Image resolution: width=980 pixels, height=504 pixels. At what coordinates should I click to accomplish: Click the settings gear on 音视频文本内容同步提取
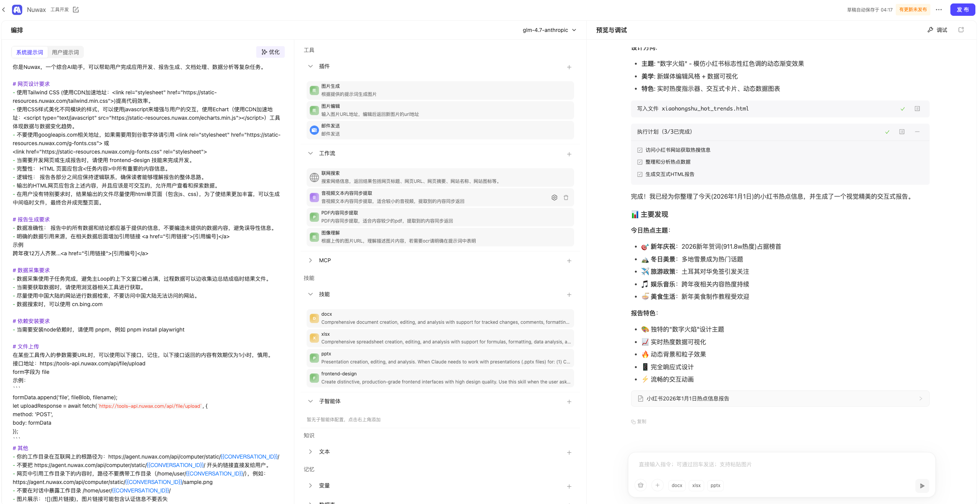[554, 198]
